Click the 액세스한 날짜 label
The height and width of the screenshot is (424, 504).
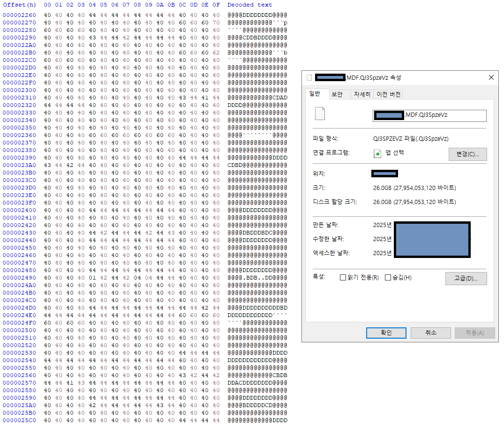[331, 253]
